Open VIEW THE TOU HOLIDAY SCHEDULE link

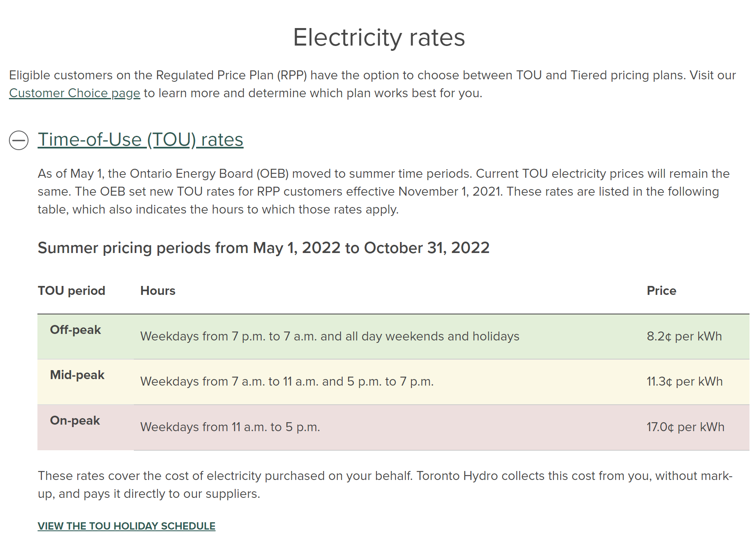(x=127, y=526)
